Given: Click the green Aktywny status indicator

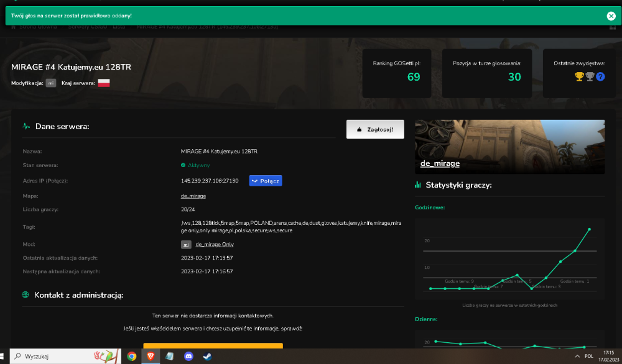Looking at the screenshot, I should (195, 165).
